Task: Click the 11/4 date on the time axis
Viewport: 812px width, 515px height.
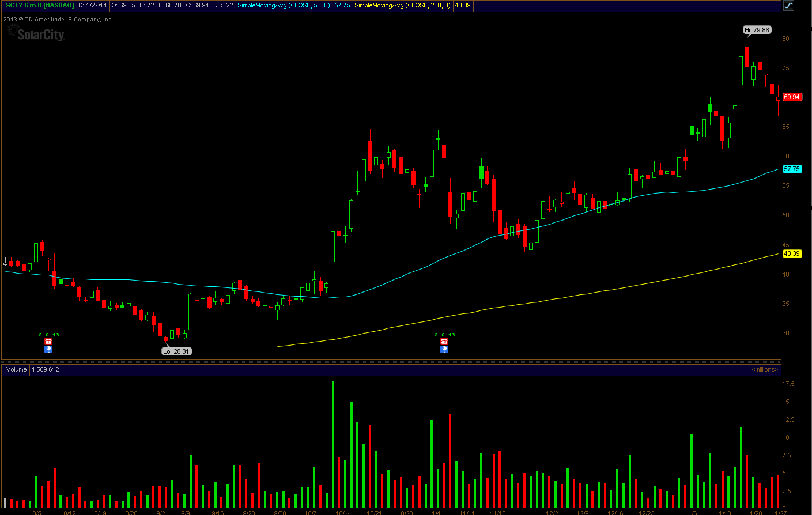Action: click(x=435, y=512)
